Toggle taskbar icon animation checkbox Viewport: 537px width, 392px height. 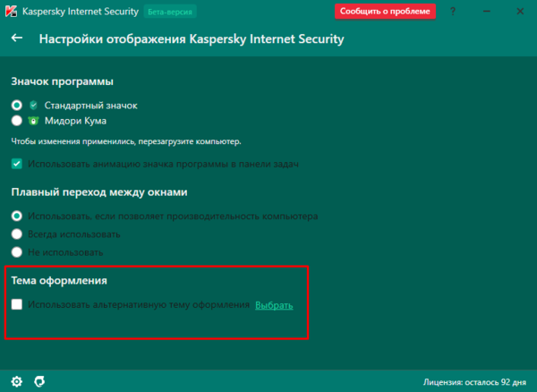(17, 164)
